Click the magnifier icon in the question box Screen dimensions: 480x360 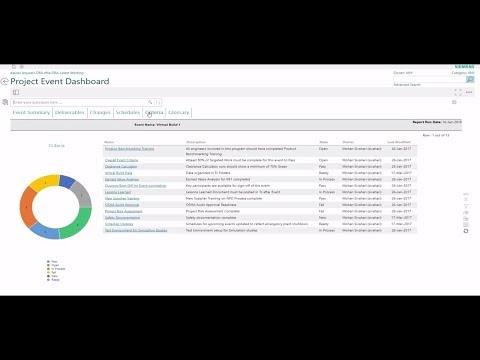pyautogui.click(x=150, y=102)
